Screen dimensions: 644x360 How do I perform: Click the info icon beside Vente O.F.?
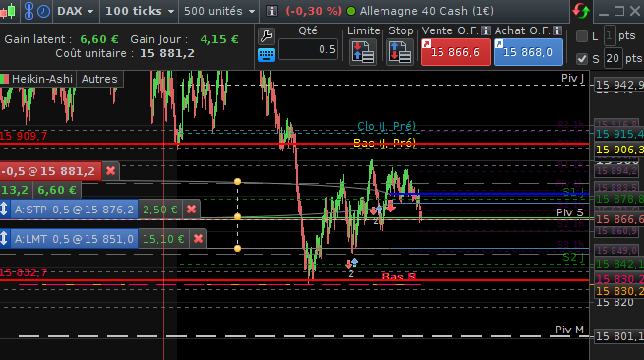(x=485, y=30)
